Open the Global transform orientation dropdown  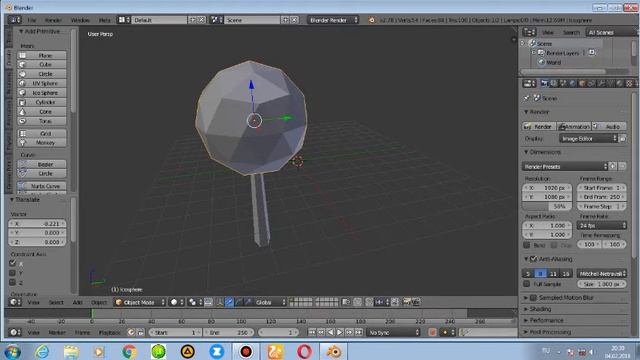[x=269, y=302]
